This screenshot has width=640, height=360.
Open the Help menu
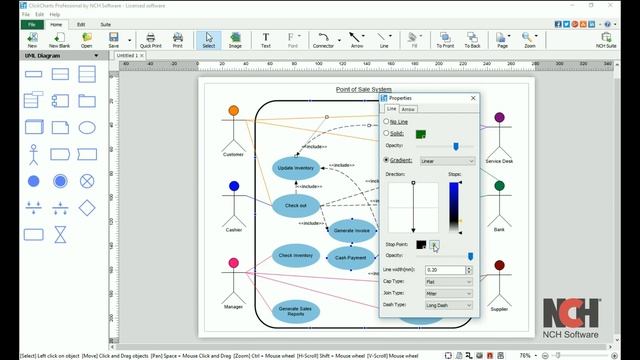pyautogui.click(x=55, y=14)
